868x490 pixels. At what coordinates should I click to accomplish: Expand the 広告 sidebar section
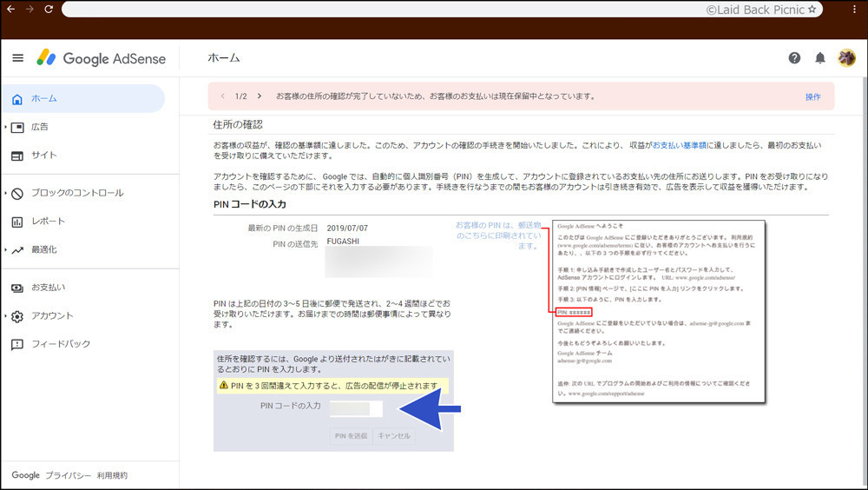(x=5, y=127)
